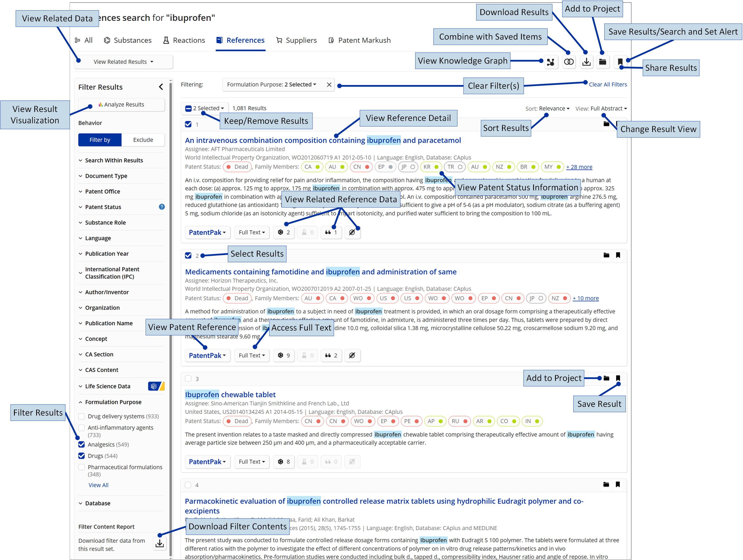Screen dimensions: 743x560
Task: Open the Knowledge Graph icon
Action: point(550,62)
